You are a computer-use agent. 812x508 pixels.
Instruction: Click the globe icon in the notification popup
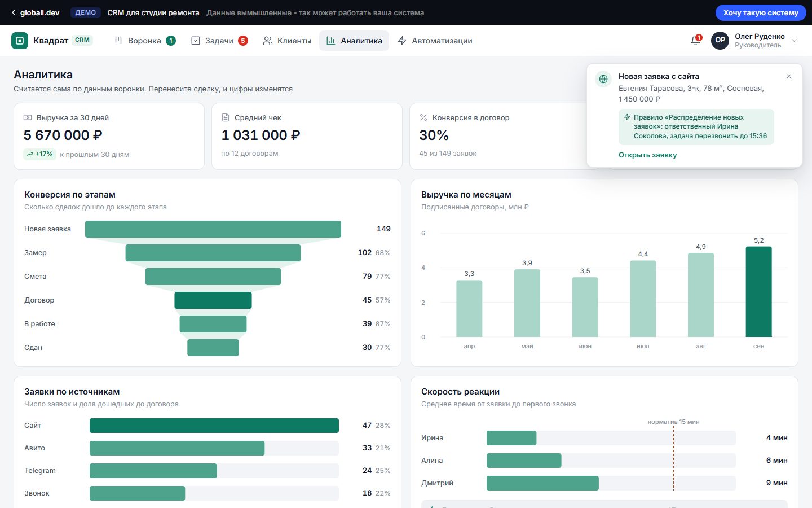tap(603, 79)
